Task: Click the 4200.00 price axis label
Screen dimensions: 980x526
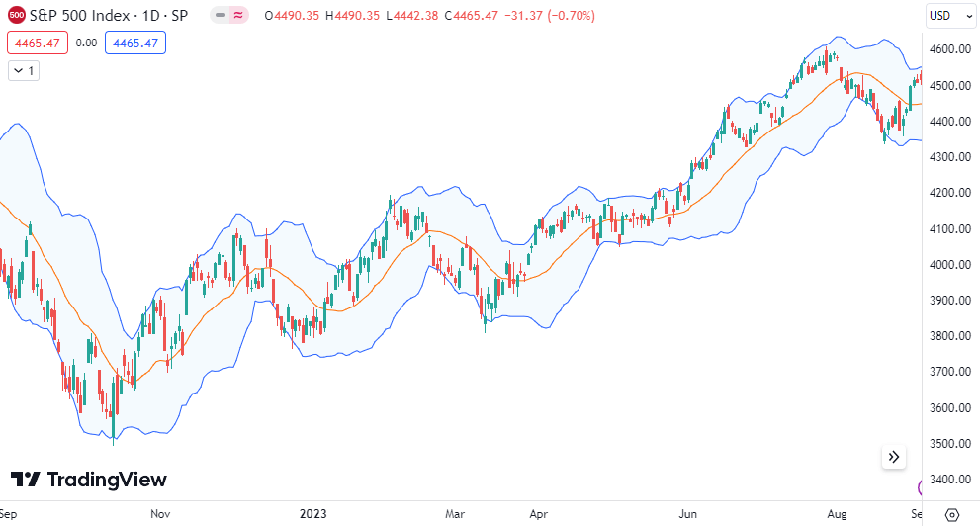Action: [950, 193]
